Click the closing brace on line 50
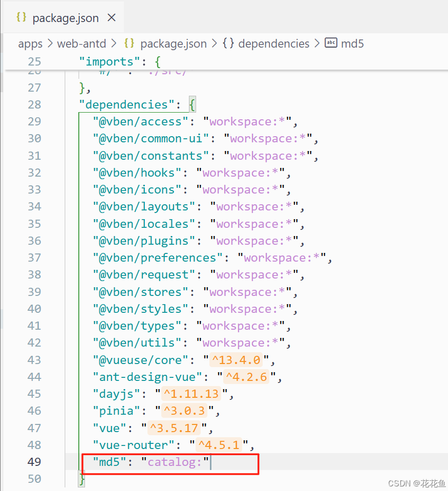 coord(82,479)
